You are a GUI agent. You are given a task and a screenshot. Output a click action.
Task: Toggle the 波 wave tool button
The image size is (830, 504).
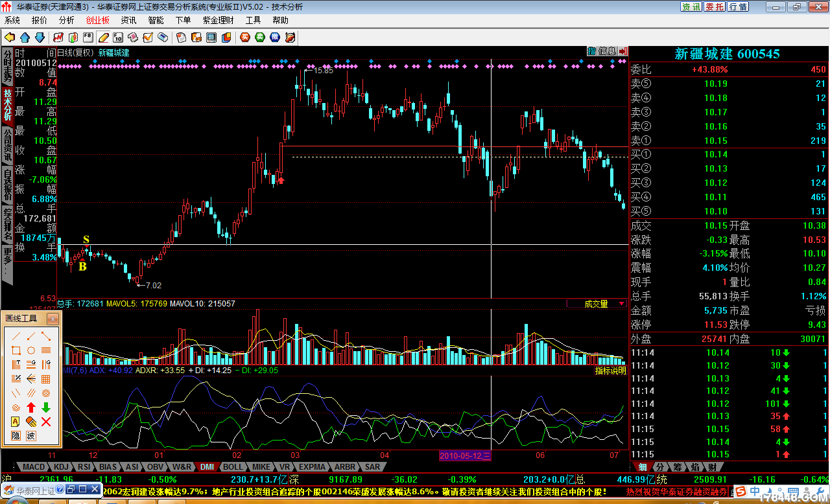[31, 435]
